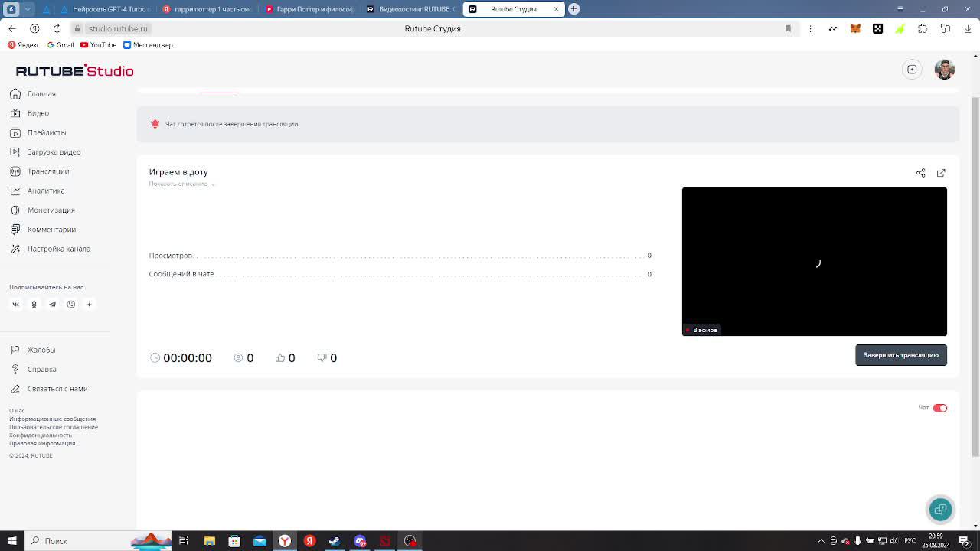Image resolution: width=980 pixels, height=551 pixels.
Task: Open Информационные сообщения link
Action: 52,419
